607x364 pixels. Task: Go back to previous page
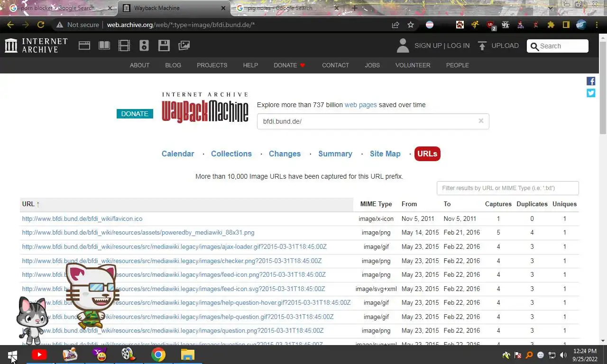[x=10, y=25]
